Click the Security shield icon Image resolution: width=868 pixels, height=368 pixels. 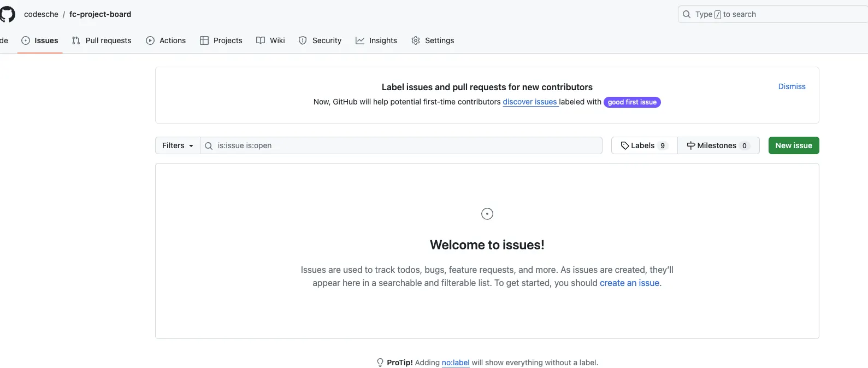303,40
